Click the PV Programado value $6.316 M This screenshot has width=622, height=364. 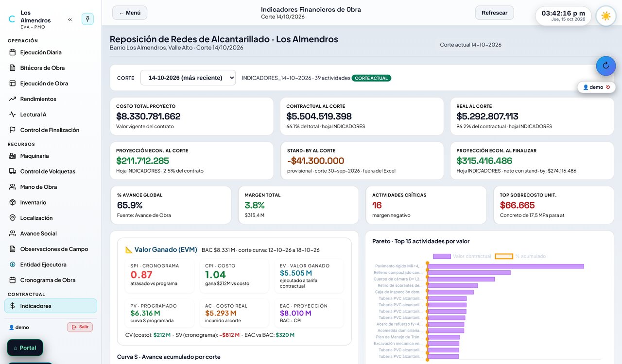(146, 313)
